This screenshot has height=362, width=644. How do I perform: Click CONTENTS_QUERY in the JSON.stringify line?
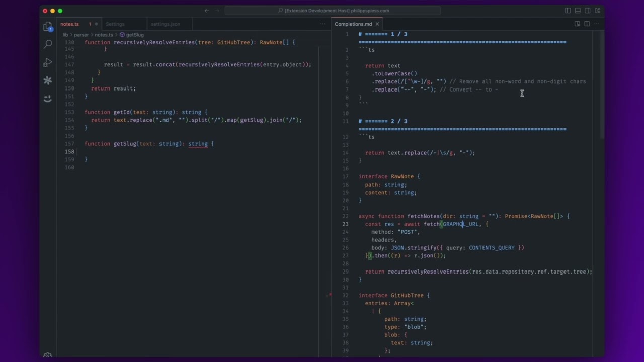pos(492,248)
